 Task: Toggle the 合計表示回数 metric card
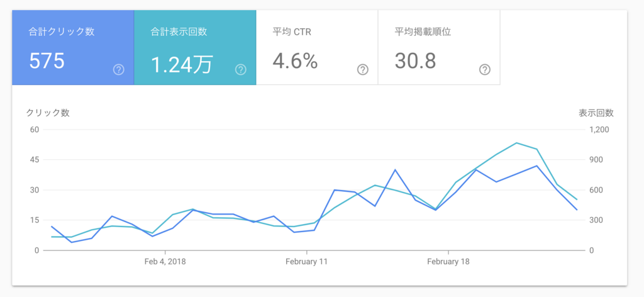pyautogui.click(x=195, y=48)
